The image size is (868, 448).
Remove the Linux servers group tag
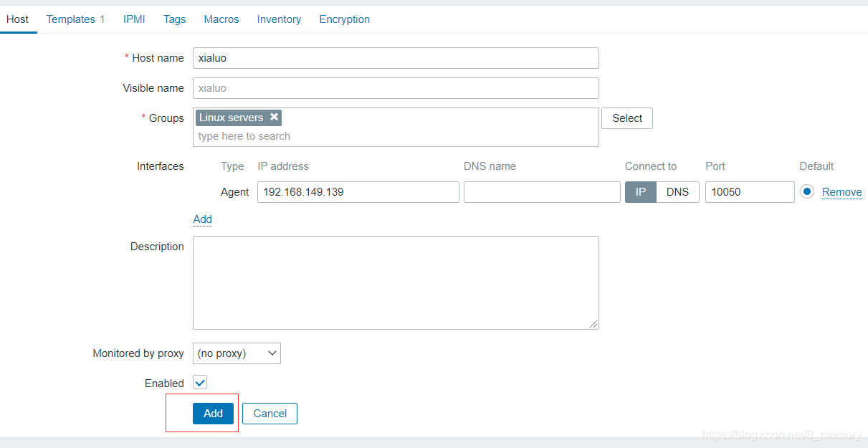coord(274,117)
